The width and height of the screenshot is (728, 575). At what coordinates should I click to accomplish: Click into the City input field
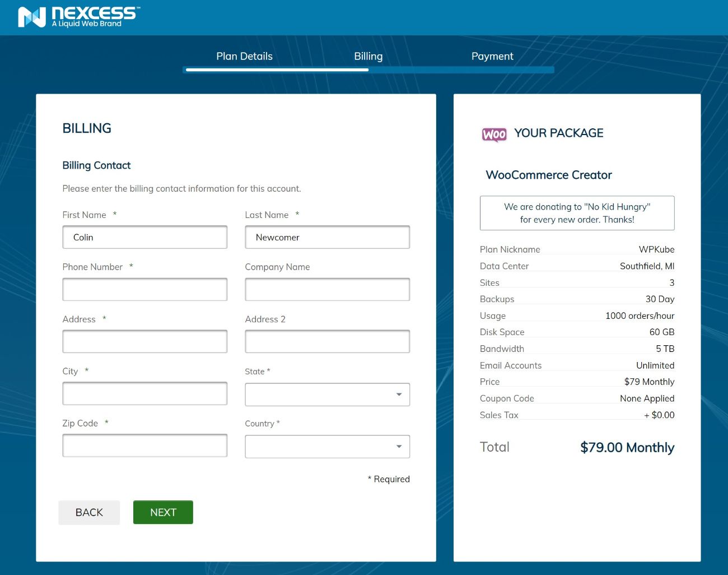tap(145, 393)
